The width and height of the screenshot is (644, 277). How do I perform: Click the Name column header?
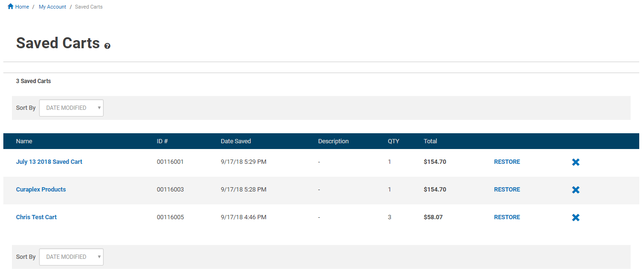pyautogui.click(x=24, y=141)
